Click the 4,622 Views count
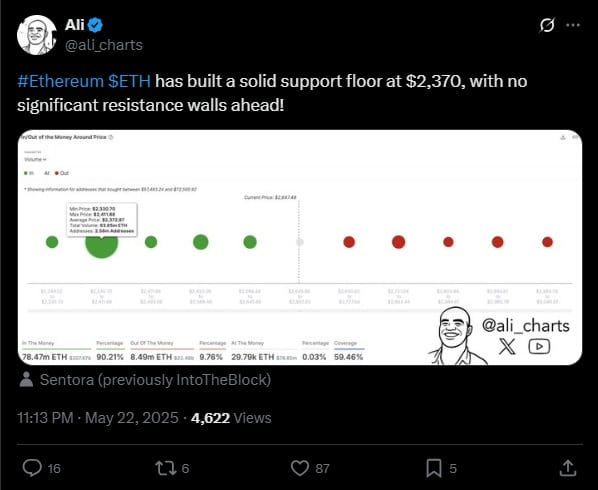The height and width of the screenshot is (490, 598). (x=231, y=418)
